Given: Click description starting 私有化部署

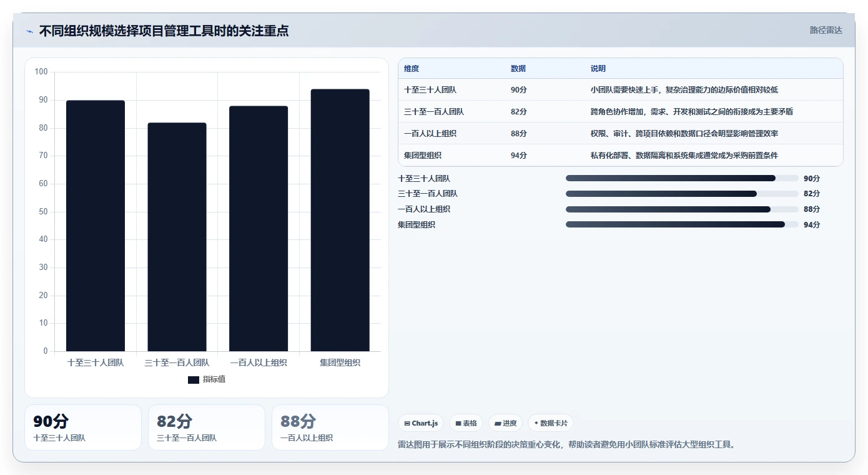Looking at the screenshot, I should pyautogui.click(x=684, y=156).
